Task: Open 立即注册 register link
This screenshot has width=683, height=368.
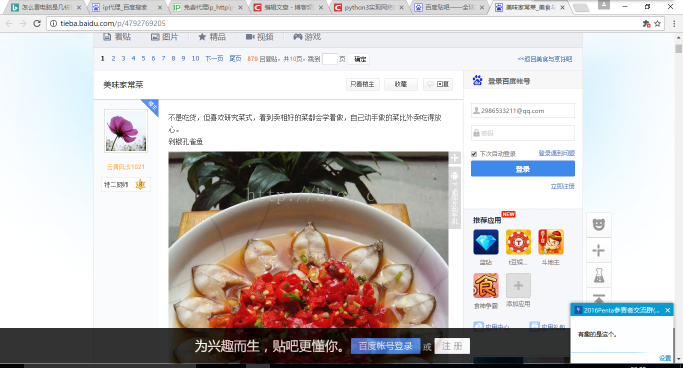Action: point(562,186)
